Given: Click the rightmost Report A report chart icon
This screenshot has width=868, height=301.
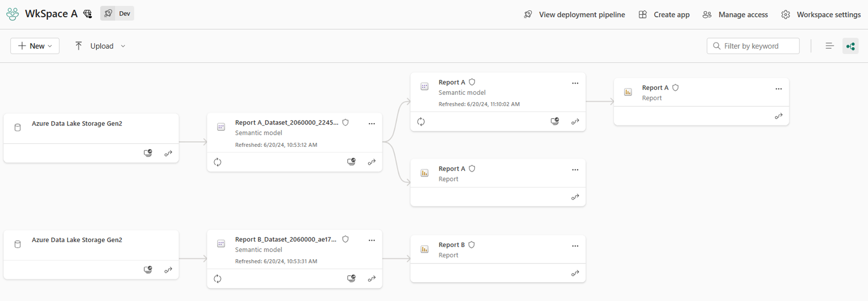Looking at the screenshot, I should click(x=628, y=92).
